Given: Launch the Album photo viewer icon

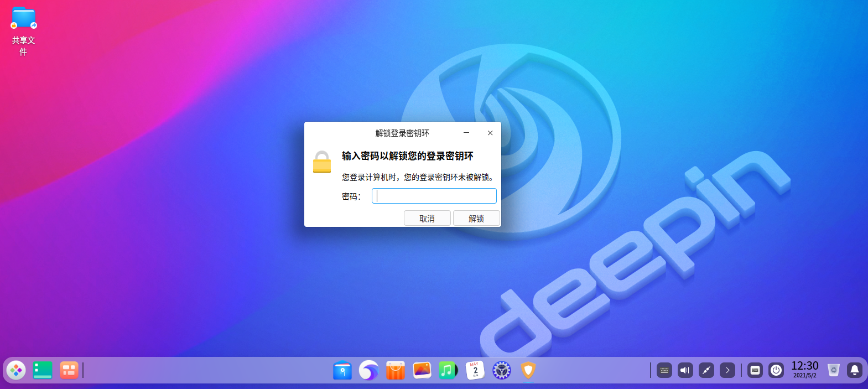Looking at the screenshot, I should click(x=422, y=370).
